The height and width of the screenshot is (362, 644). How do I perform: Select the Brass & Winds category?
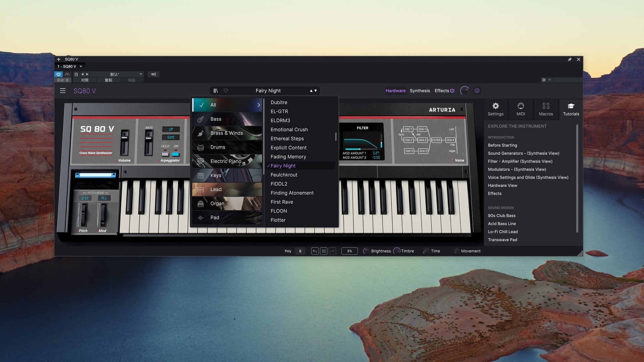click(227, 133)
